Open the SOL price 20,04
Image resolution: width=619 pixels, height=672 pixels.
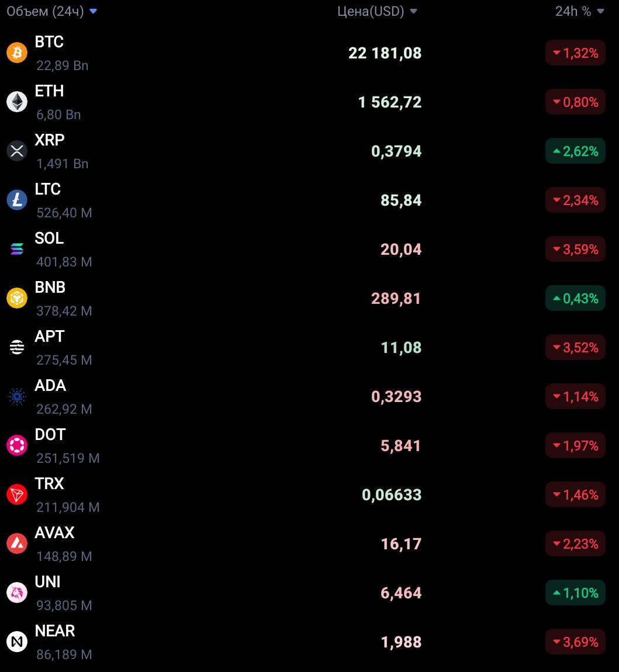[x=401, y=250]
